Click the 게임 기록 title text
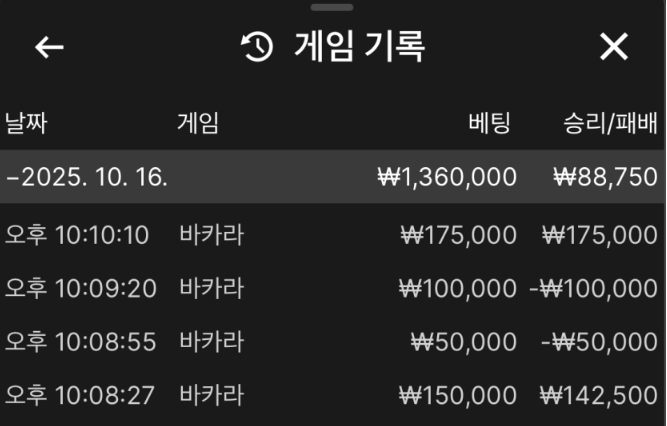 coord(360,47)
